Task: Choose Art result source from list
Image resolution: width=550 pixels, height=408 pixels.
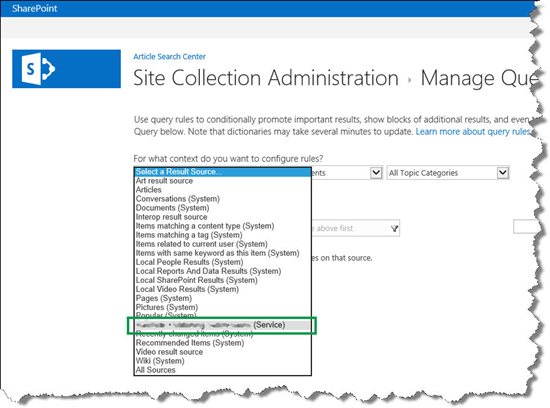Action: tap(222, 181)
